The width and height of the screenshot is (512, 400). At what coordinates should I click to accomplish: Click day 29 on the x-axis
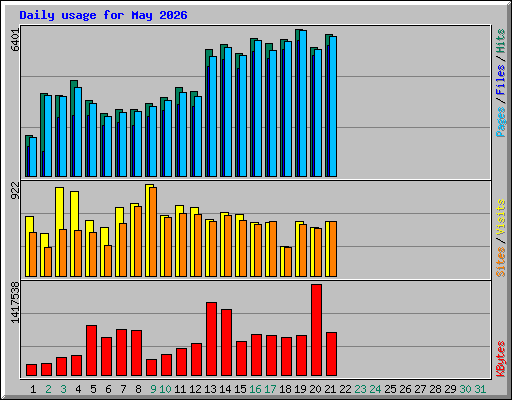coord(450,389)
